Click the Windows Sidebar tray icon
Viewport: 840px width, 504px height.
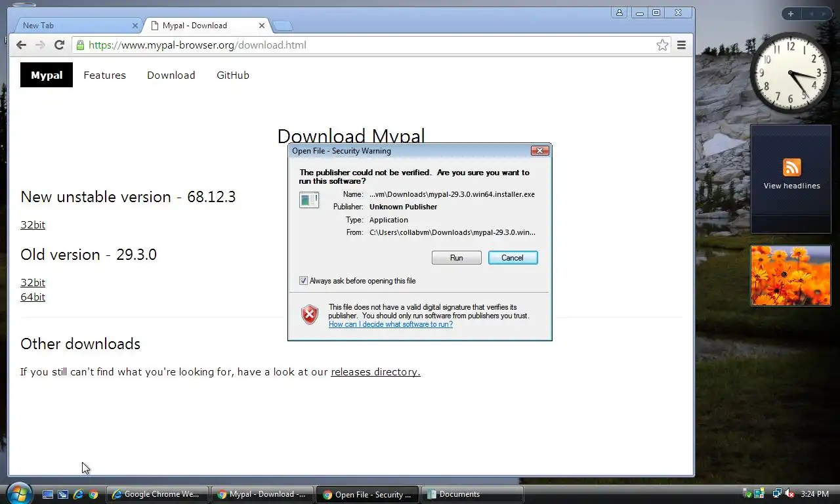point(759,493)
